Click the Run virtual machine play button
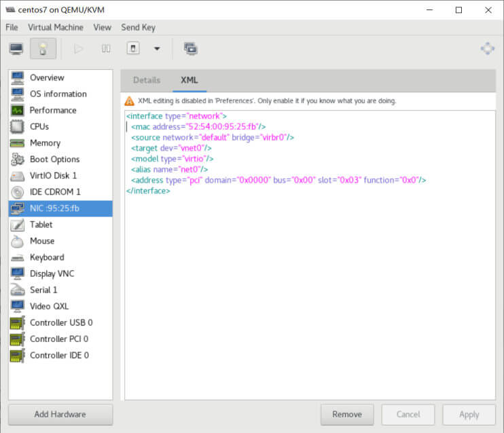The height and width of the screenshot is (433, 504). click(x=78, y=49)
